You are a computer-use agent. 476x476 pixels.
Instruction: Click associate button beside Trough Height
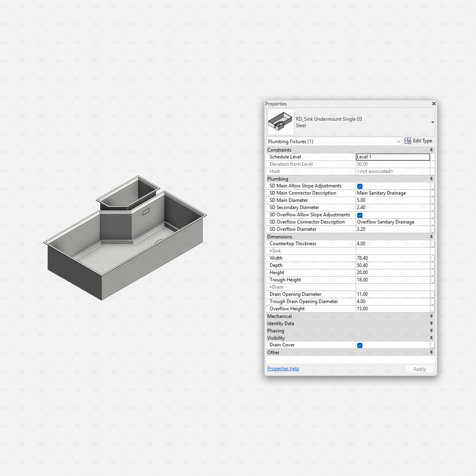pos(433,280)
